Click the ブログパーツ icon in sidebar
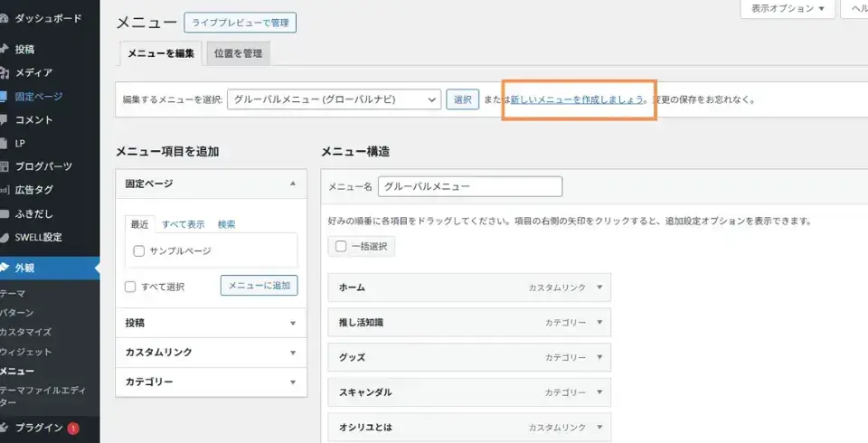 tap(4, 166)
